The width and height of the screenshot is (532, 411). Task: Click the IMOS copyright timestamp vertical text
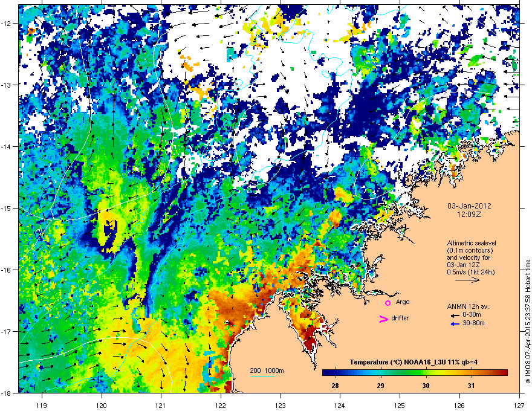coord(528,322)
